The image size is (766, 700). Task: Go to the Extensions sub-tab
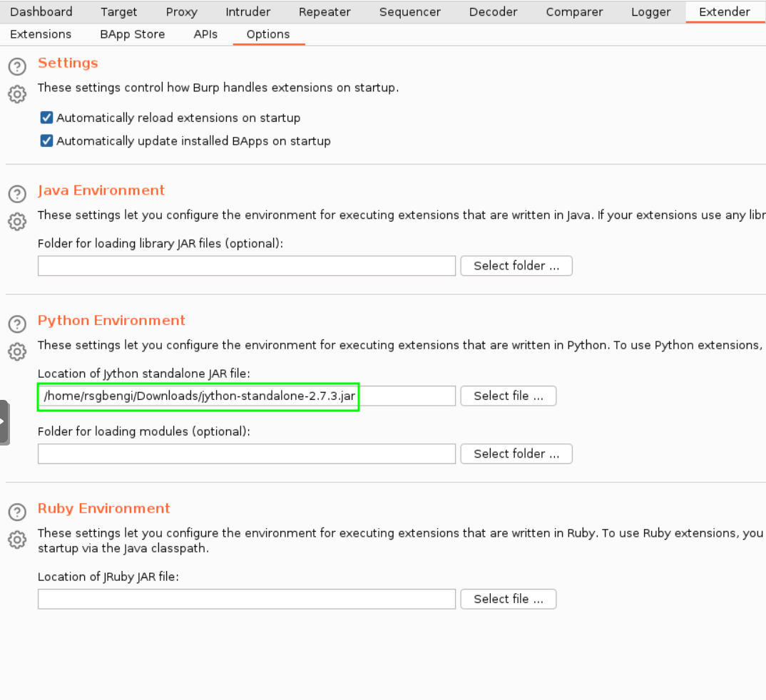pos(41,34)
